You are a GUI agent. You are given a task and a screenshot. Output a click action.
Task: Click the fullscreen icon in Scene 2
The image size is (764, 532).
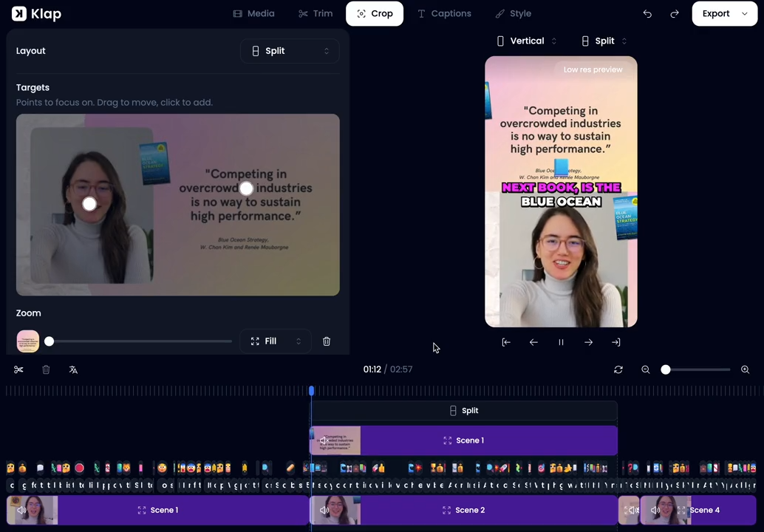click(x=446, y=510)
